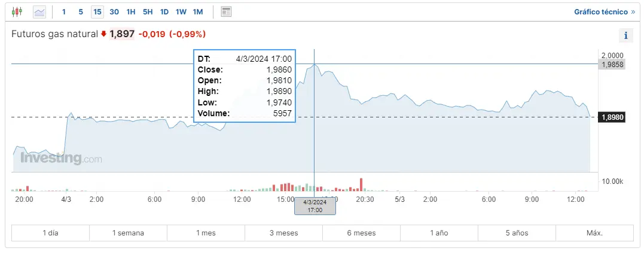Open the Gráfico técnico link
The width and height of the screenshot is (644, 254).
pos(604,11)
